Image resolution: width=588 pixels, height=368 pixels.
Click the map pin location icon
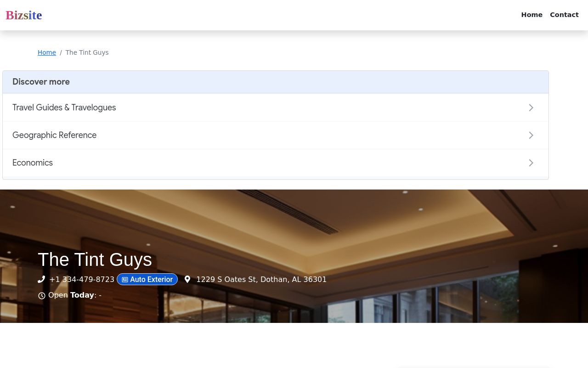pyautogui.click(x=187, y=279)
